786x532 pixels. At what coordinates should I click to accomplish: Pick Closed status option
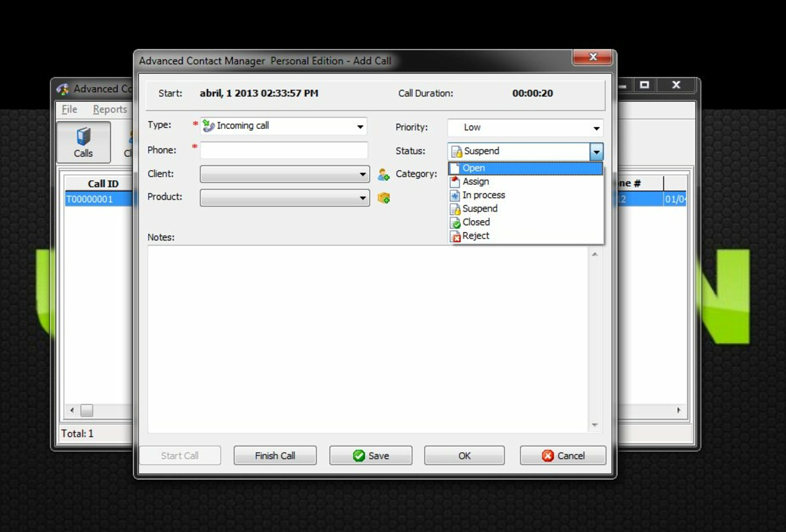(525, 222)
